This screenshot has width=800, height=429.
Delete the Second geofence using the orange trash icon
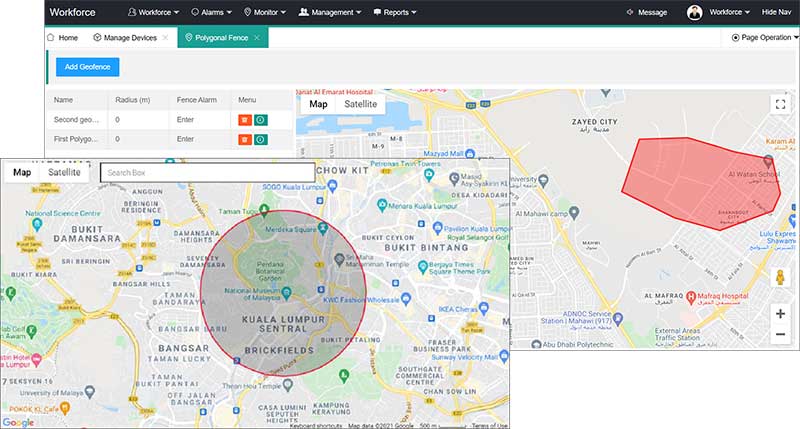pyautogui.click(x=244, y=120)
